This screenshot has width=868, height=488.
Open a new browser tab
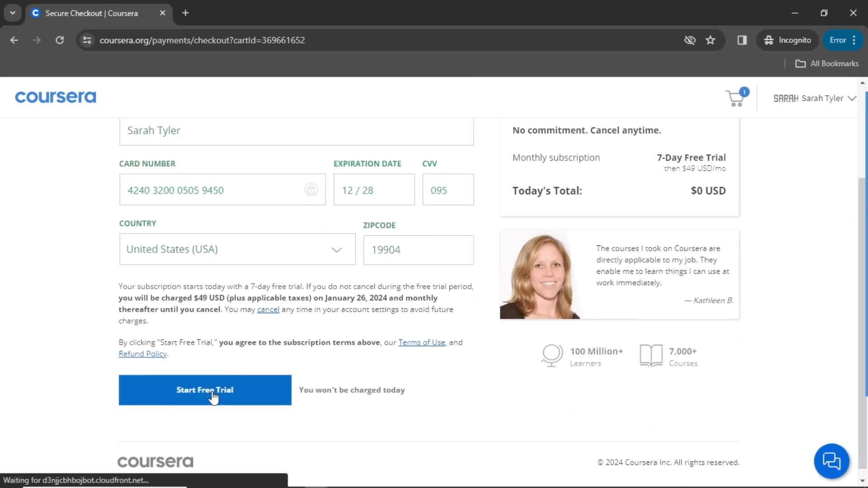coord(185,13)
